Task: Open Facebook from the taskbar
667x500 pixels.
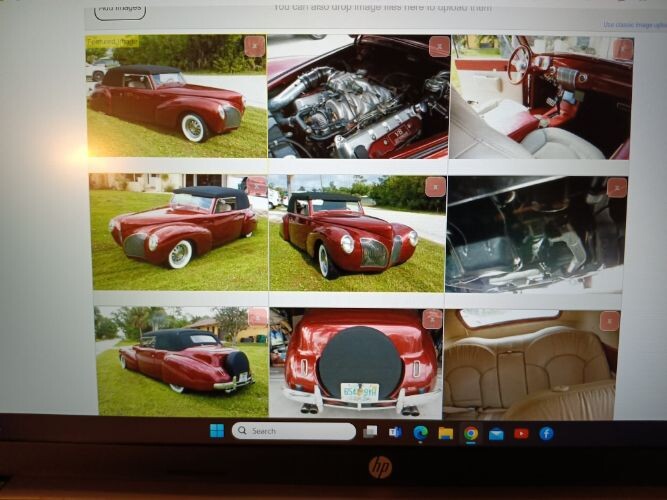Action: click(x=546, y=433)
